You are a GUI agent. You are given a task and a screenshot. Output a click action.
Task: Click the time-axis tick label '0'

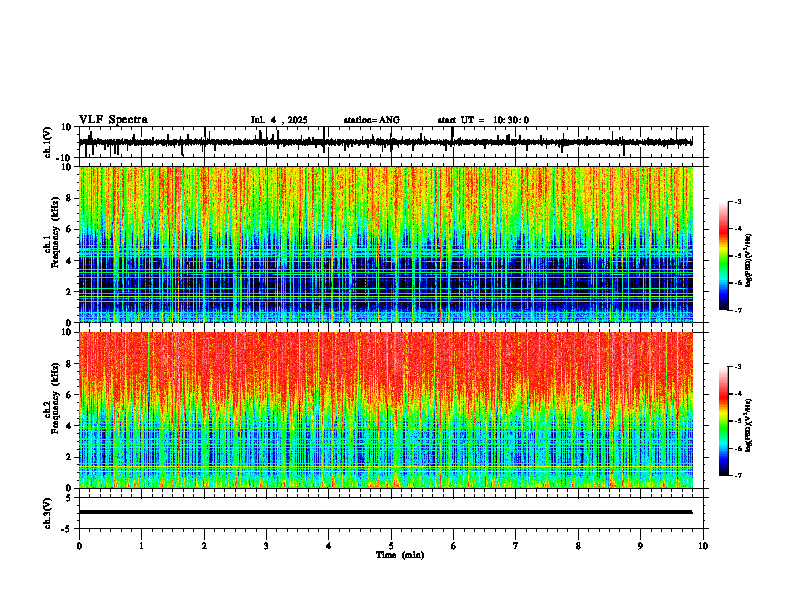coord(79,546)
